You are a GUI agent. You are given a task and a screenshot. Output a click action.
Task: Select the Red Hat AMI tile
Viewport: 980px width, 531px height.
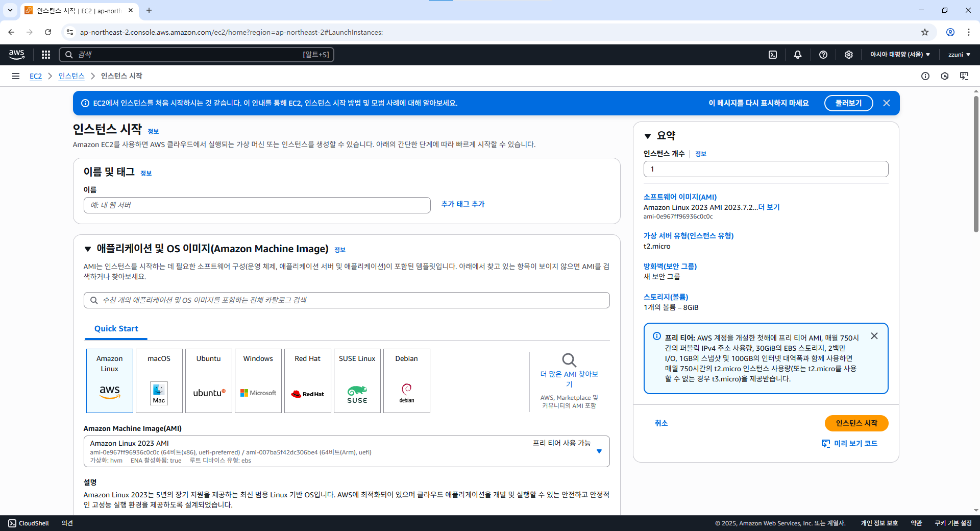(x=308, y=381)
